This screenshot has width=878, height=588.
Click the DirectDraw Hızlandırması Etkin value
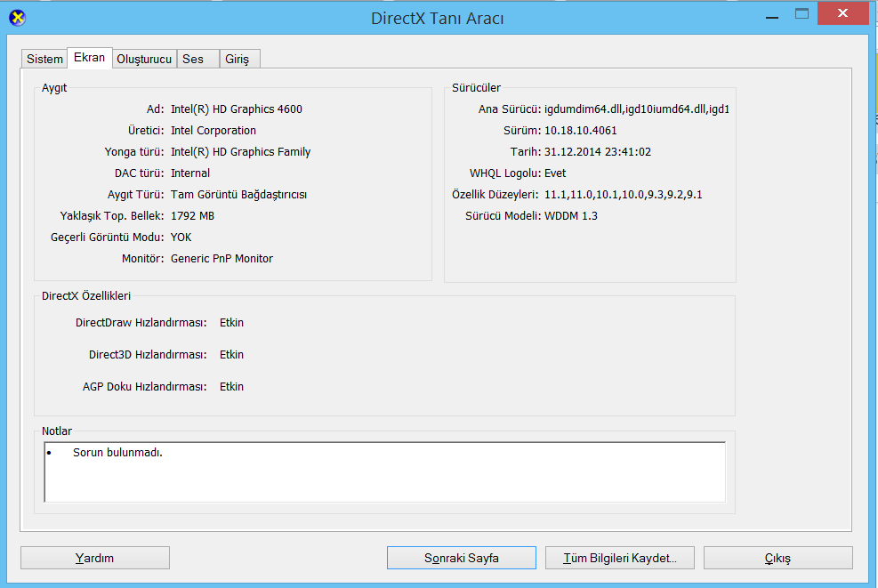pyautogui.click(x=232, y=323)
